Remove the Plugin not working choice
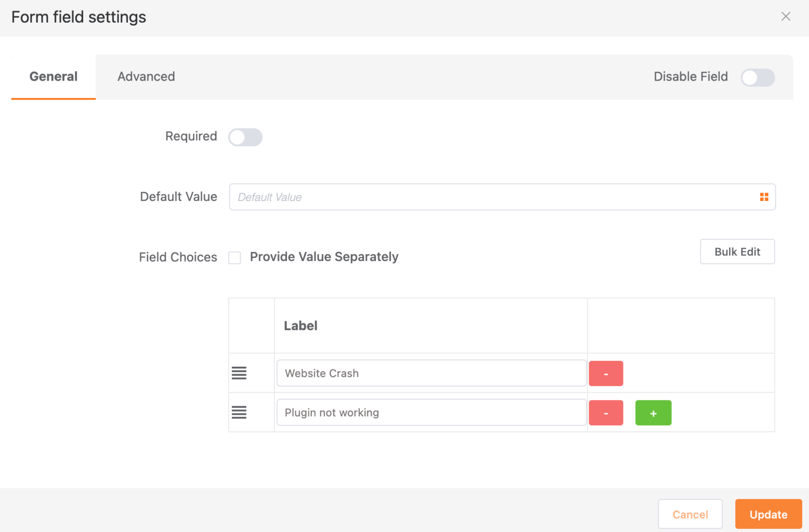Viewport: 809px width, 532px height. [606, 413]
